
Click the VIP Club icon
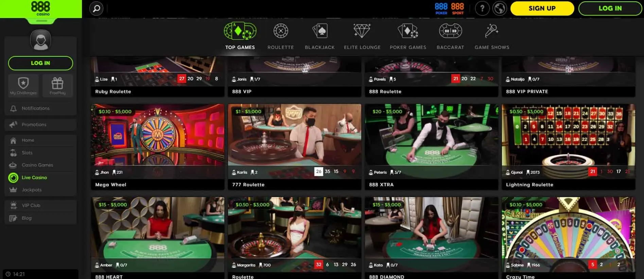tap(13, 206)
